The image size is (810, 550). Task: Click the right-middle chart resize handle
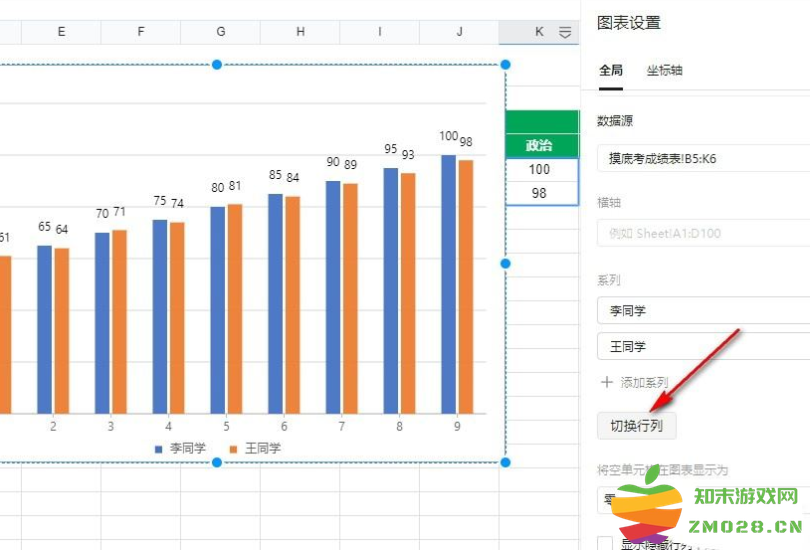[x=505, y=263]
